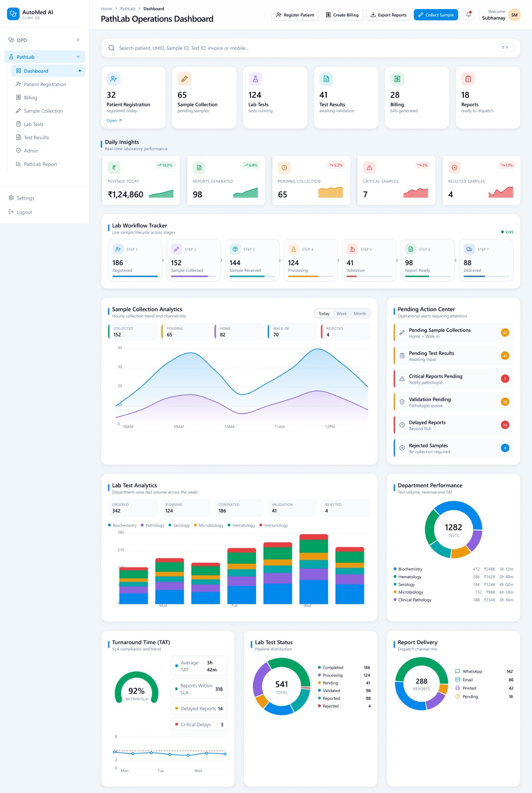
Task: Click the Patient Registration card icon
Action: pyautogui.click(x=113, y=78)
